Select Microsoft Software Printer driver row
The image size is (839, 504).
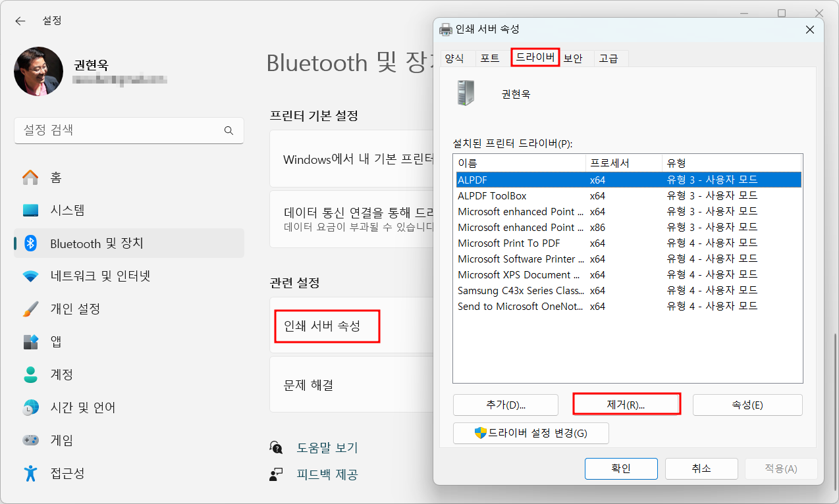click(x=628, y=259)
